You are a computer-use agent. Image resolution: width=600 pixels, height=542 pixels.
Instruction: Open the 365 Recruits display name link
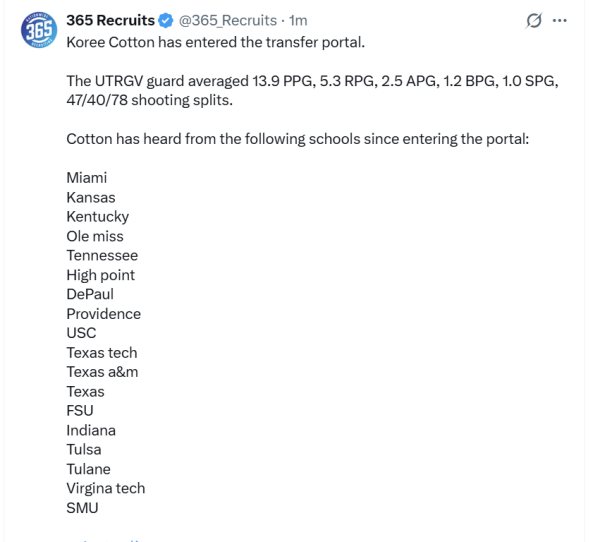[x=110, y=21]
